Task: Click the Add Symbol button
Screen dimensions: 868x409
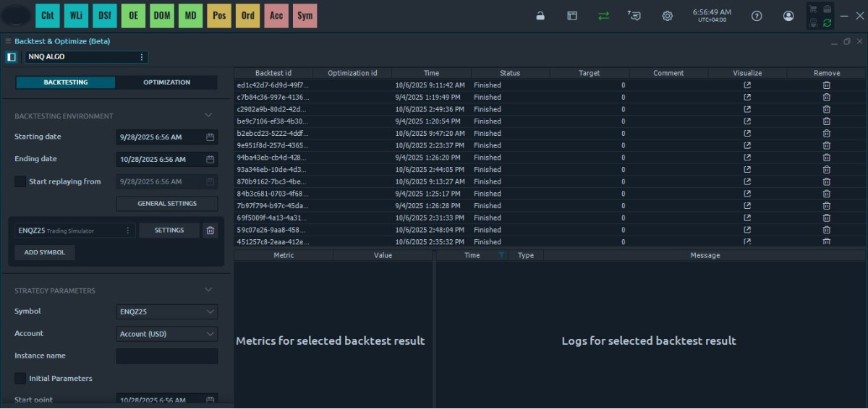Action: [45, 252]
